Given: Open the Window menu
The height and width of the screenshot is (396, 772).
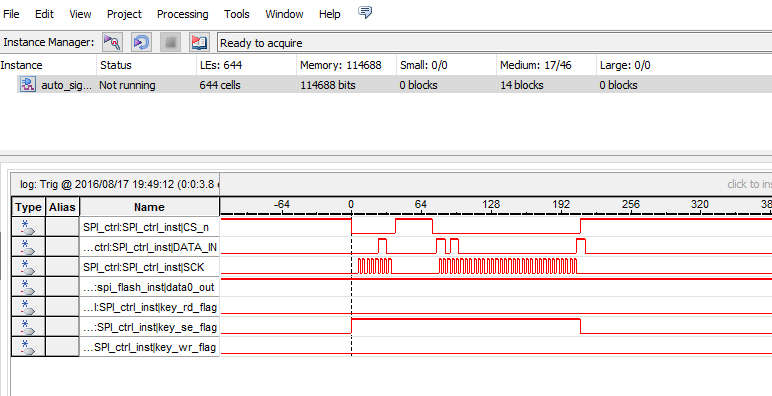Looking at the screenshot, I should tap(285, 14).
